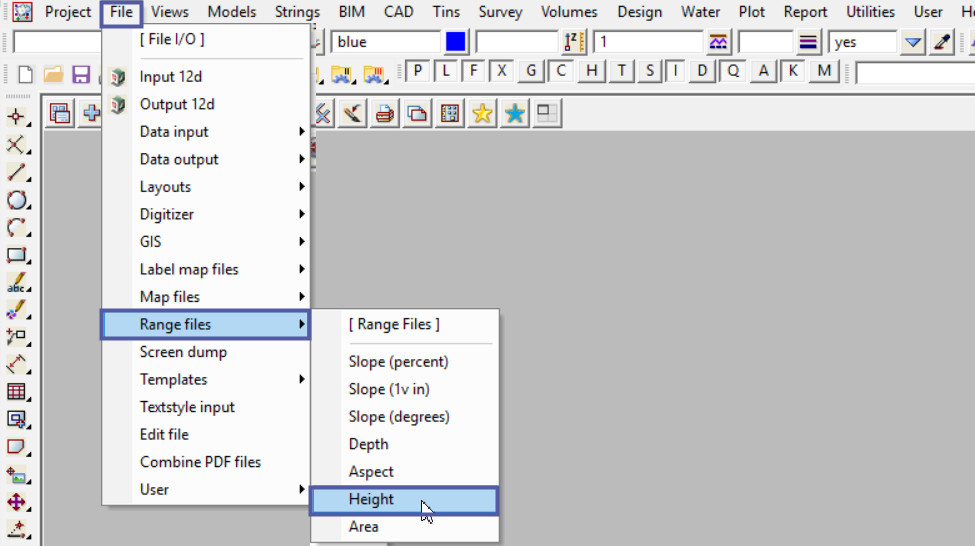
Task: Click the blue star icon
Action: coord(514,113)
